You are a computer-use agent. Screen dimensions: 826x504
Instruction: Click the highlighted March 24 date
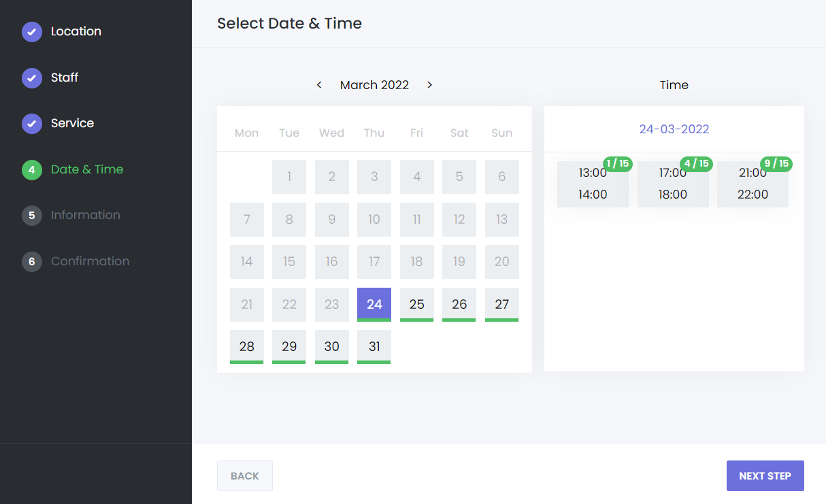tap(374, 304)
